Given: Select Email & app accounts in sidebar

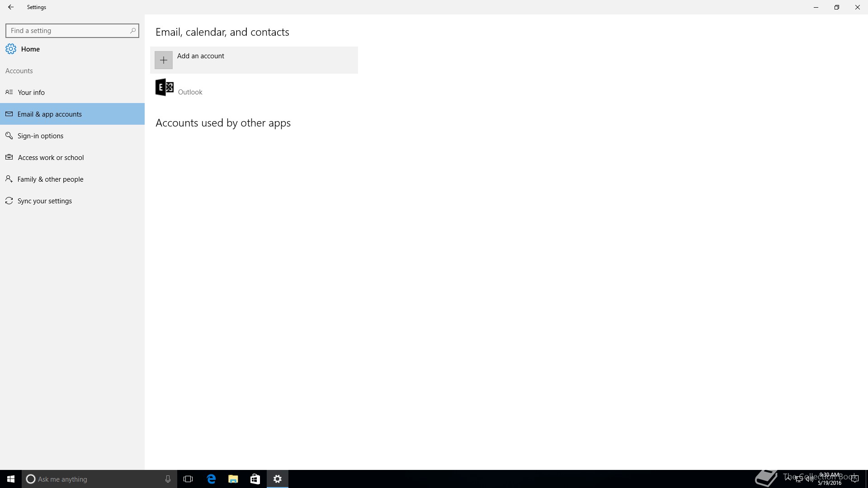Looking at the screenshot, I should [50, 114].
